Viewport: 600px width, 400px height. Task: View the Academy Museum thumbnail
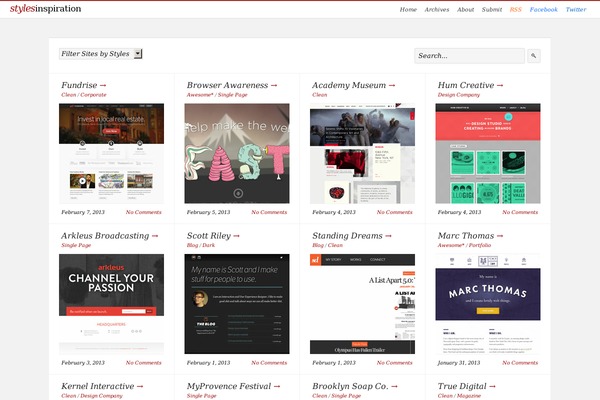pos(362,153)
